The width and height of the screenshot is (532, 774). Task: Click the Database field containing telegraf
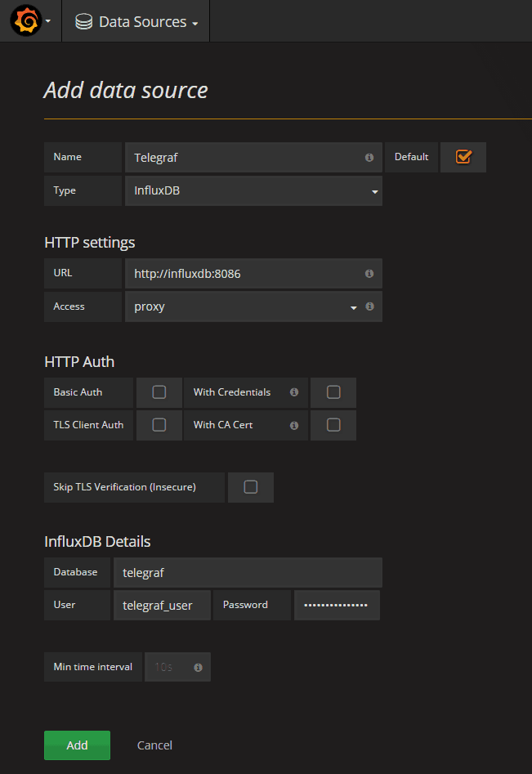click(248, 573)
